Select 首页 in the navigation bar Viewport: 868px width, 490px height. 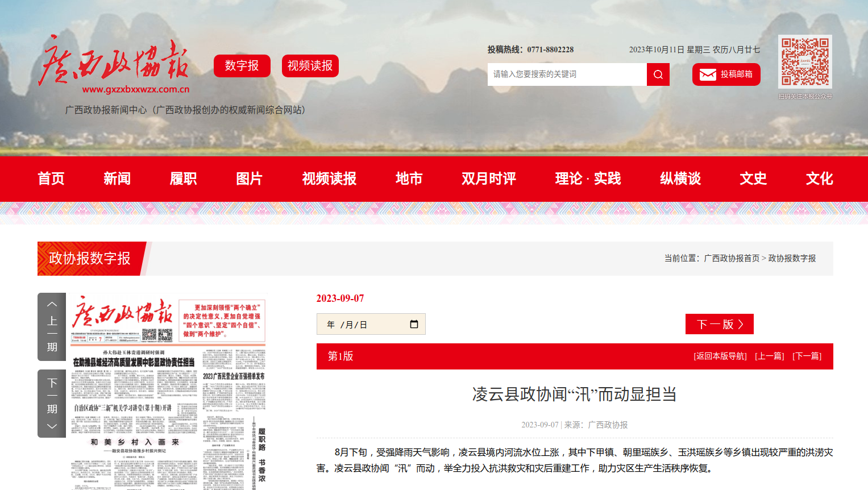51,178
